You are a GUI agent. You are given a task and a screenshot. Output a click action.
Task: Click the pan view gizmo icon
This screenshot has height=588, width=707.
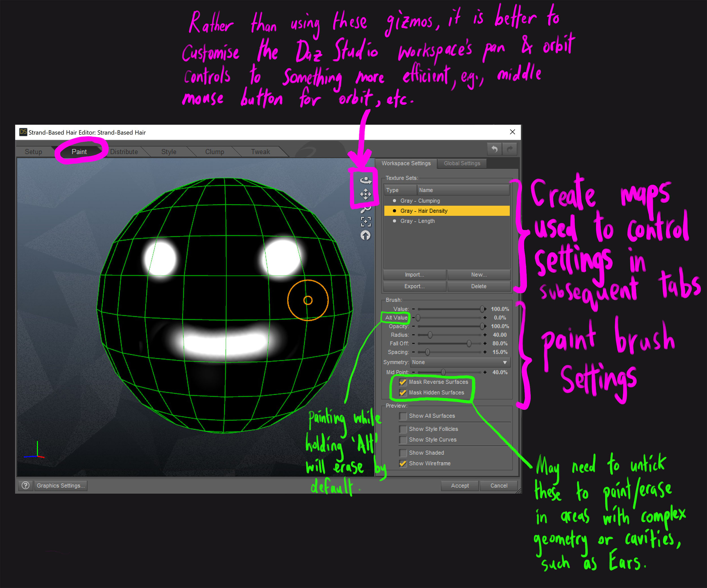click(x=366, y=194)
